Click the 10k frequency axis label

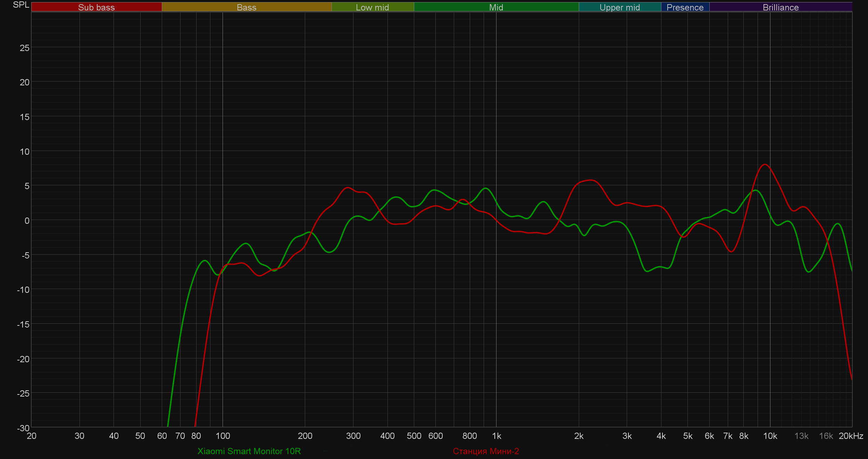pos(770,436)
